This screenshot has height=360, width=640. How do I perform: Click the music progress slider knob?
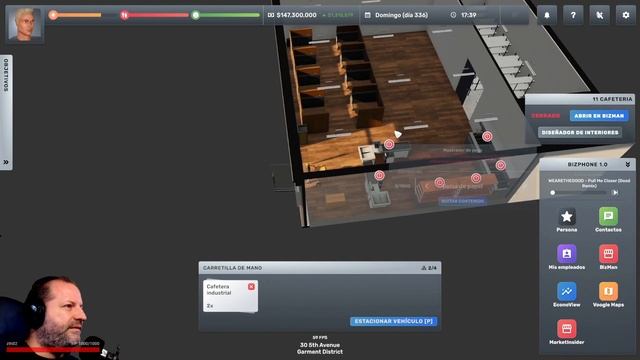click(x=553, y=193)
